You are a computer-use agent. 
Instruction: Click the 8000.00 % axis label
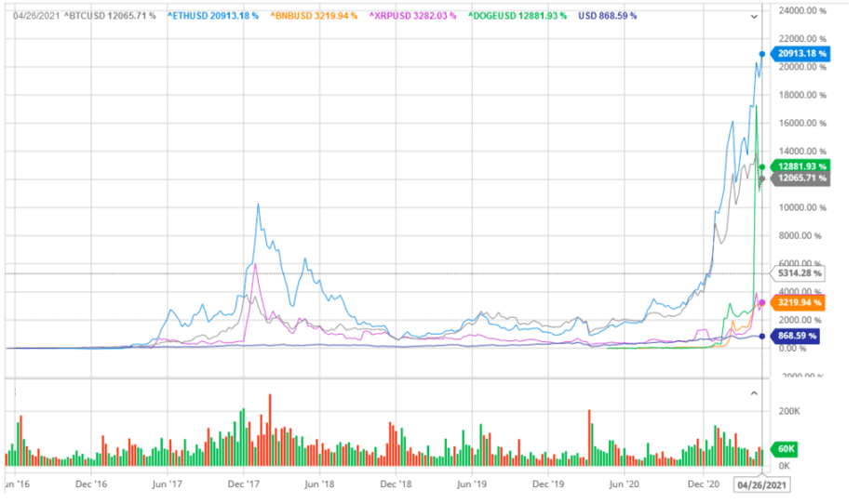point(800,236)
